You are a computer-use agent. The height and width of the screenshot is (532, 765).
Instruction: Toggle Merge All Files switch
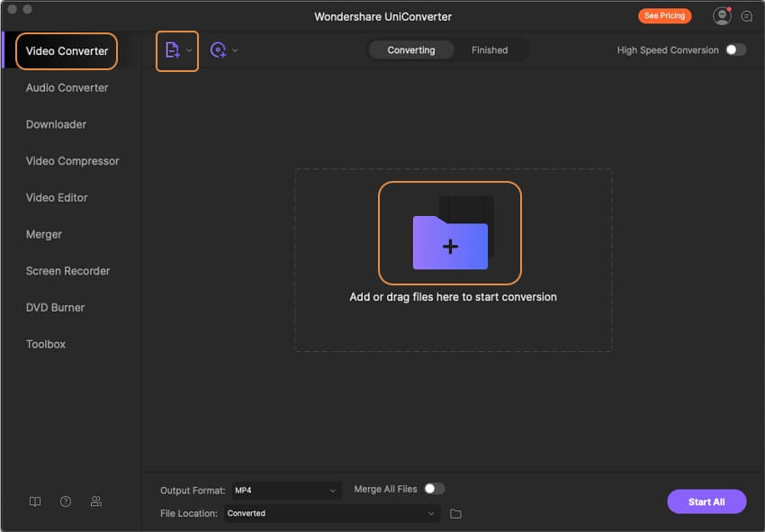pos(434,489)
